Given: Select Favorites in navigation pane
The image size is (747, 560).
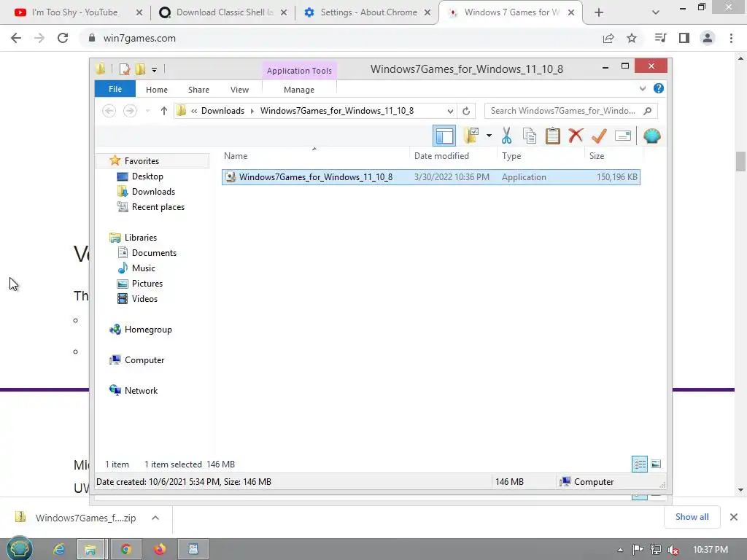Looking at the screenshot, I should 142,161.
